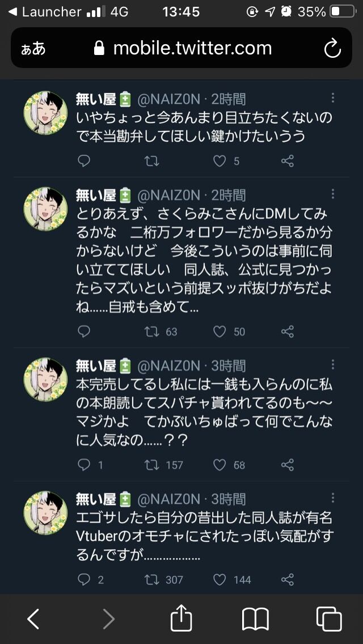Like the tweet with 5 likes
This screenshot has height=644, width=363.
pos(220,161)
